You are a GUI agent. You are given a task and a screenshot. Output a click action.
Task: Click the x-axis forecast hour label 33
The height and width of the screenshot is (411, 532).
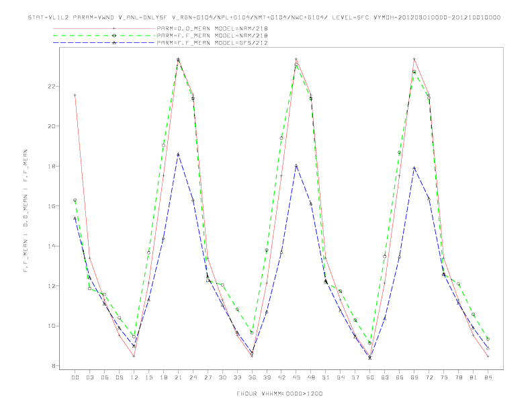[x=237, y=377]
